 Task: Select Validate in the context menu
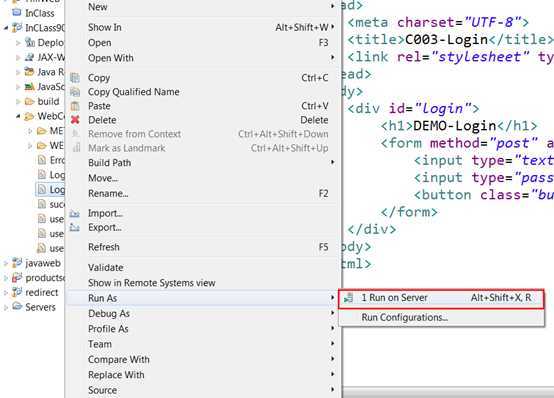pos(203,268)
